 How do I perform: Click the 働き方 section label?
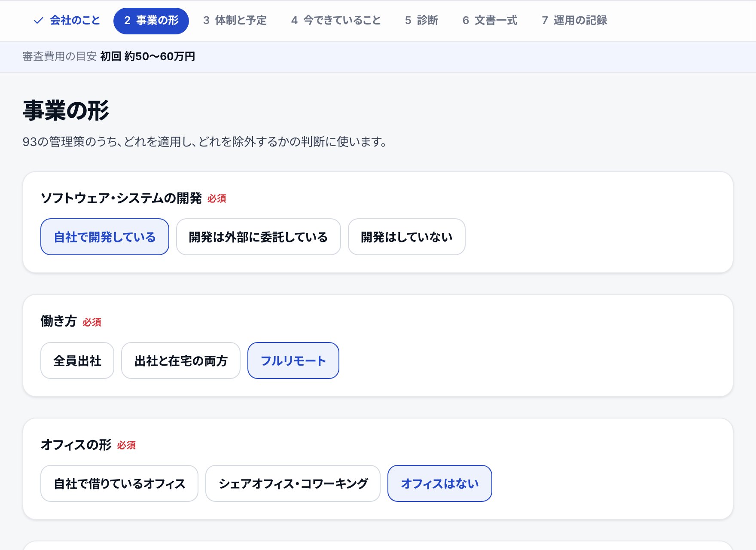(x=58, y=321)
